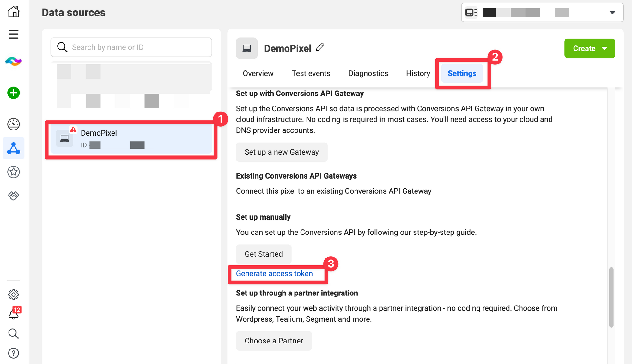The height and width of the screenshot is (364, 632).
Task: Switch to the Test events tab
Action: point(311,73)
